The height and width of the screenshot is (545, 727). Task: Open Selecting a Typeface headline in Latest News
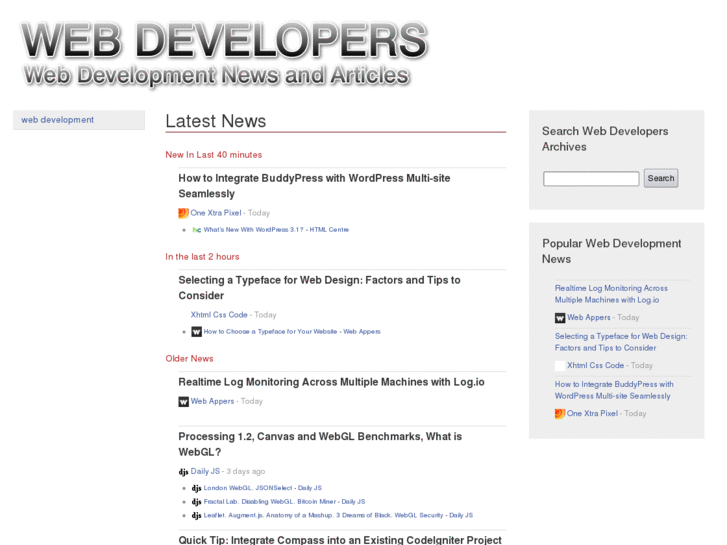(319, 288)
